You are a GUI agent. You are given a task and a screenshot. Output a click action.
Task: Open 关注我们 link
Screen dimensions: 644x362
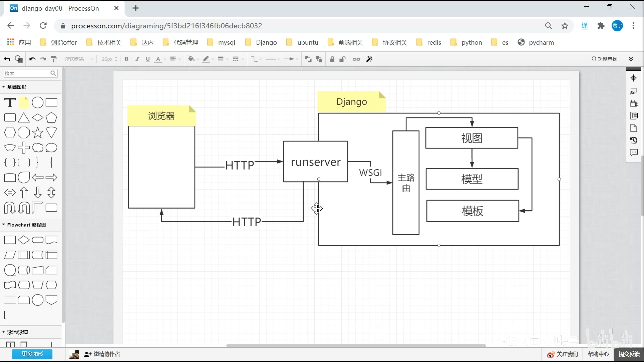(x=562, y=354)
